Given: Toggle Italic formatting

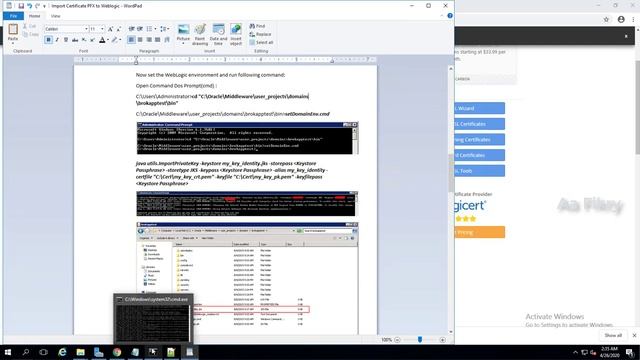Looking at the screenshot, I should coord(57,40).
